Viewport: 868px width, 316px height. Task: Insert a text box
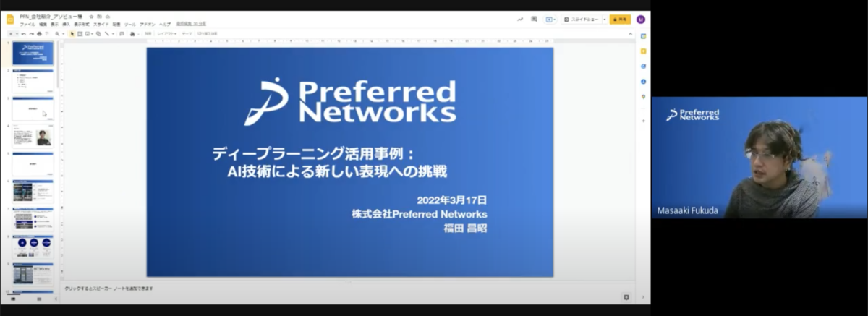[79, 33]
